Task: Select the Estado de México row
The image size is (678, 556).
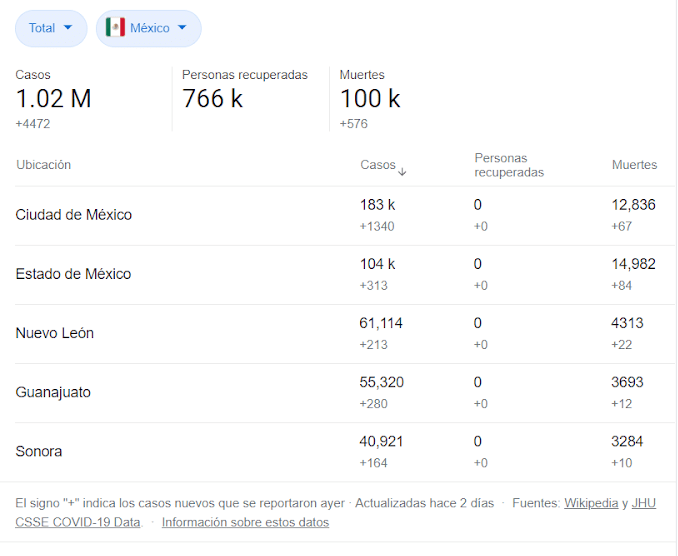Action: (x=73, y=274)
